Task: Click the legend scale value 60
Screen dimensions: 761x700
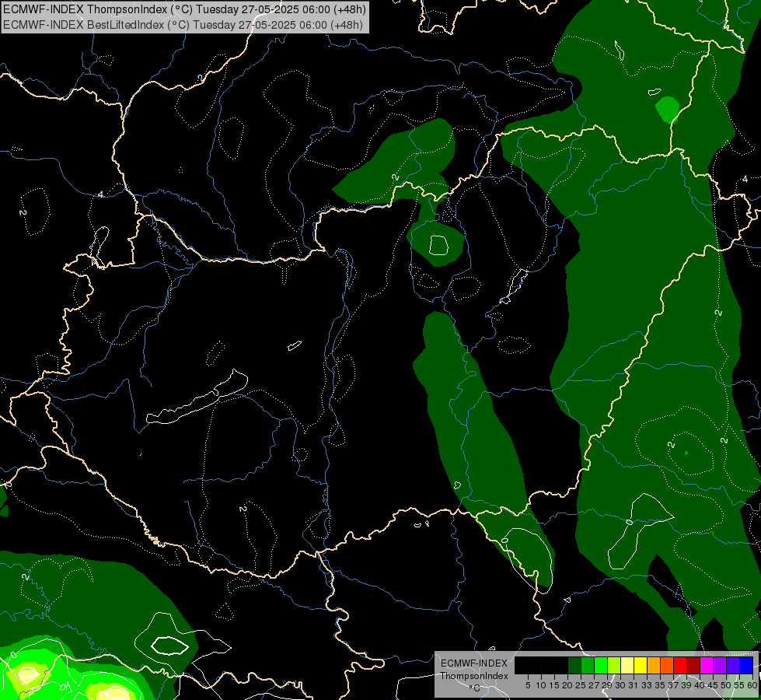Action: (x=752, y=685)
